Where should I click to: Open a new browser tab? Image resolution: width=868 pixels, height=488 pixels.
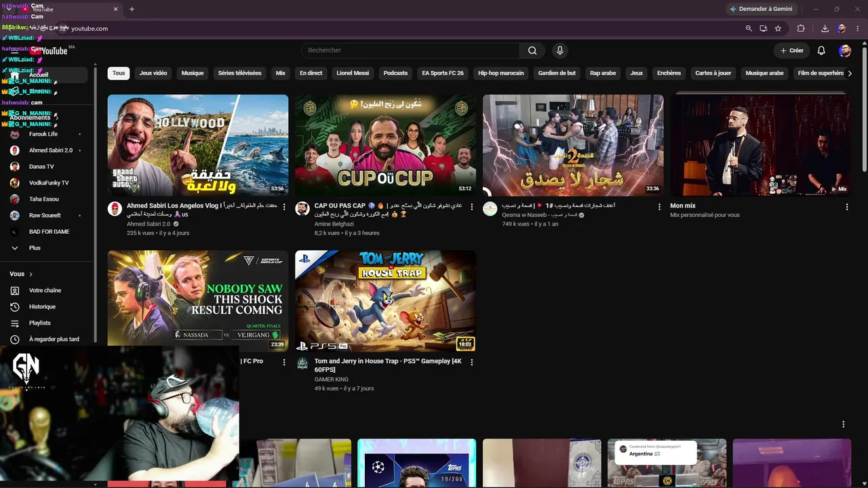[x=132, y=9]
